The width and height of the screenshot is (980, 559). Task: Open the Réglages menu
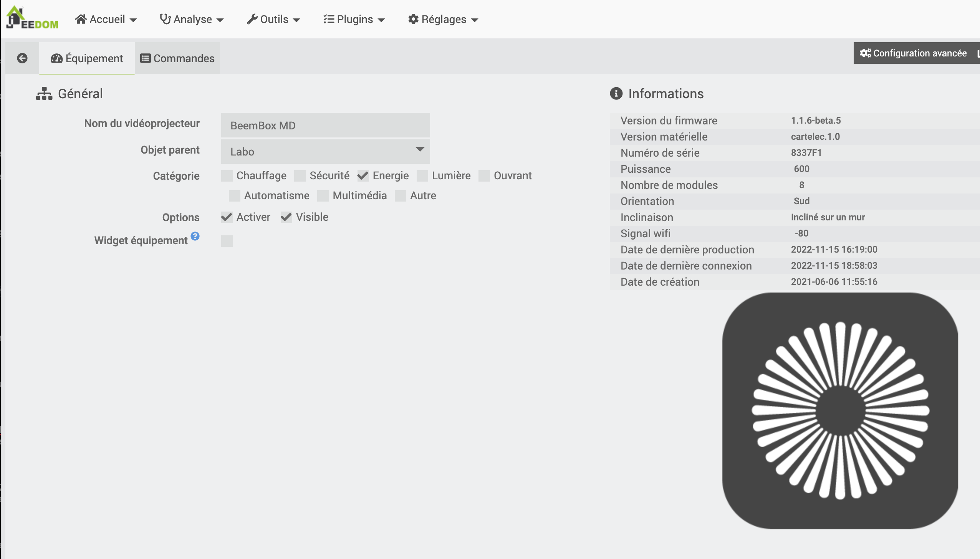click(x=443, y=19)
